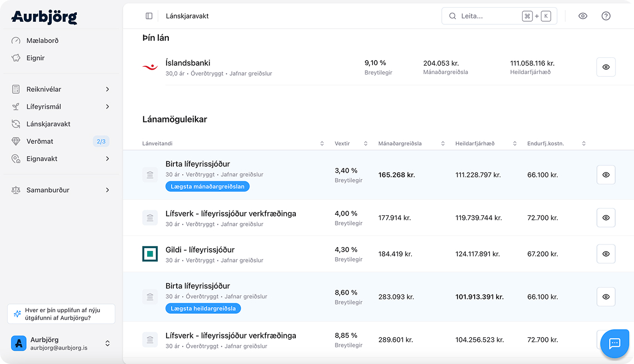Viewport: 634px width, 364px height.
Task: Click the Gildi lífeyrissjóður logo
Action: (150, 254)
